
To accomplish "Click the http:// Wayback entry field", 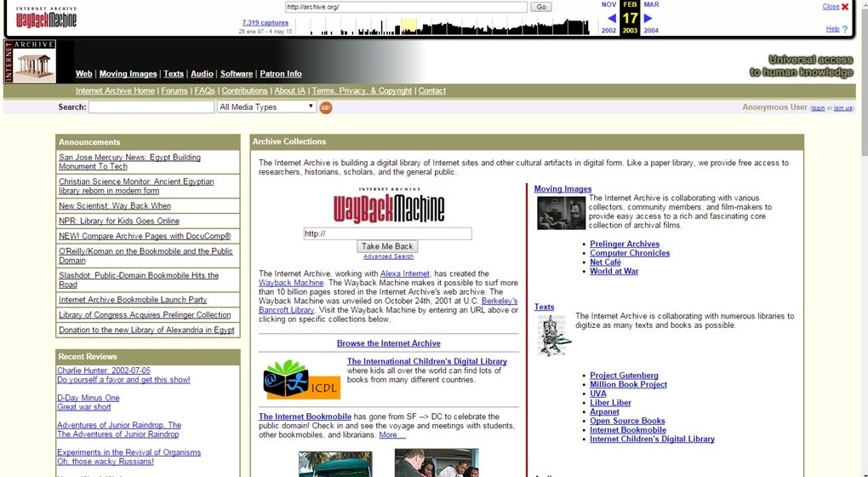I will pos(387,233).
